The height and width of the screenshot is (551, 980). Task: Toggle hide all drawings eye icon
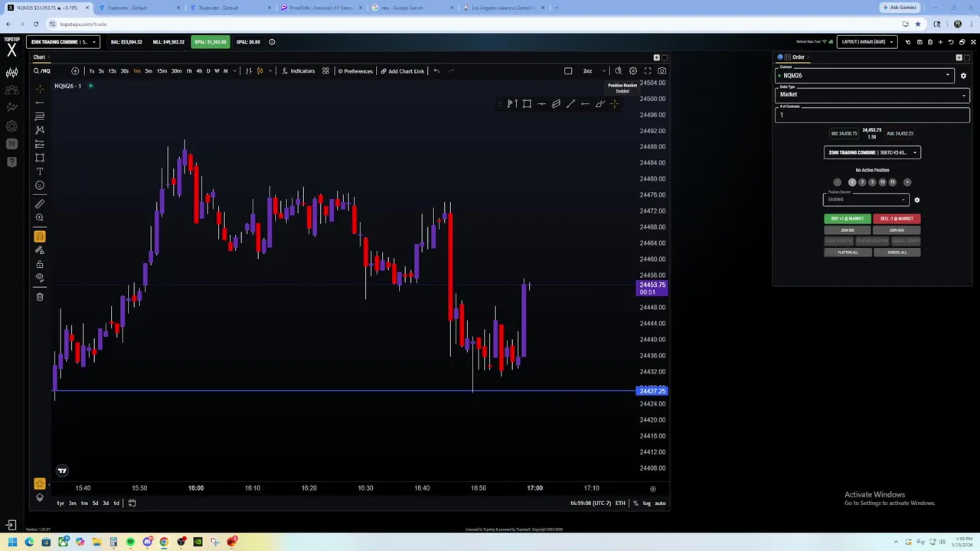(40, 278)
